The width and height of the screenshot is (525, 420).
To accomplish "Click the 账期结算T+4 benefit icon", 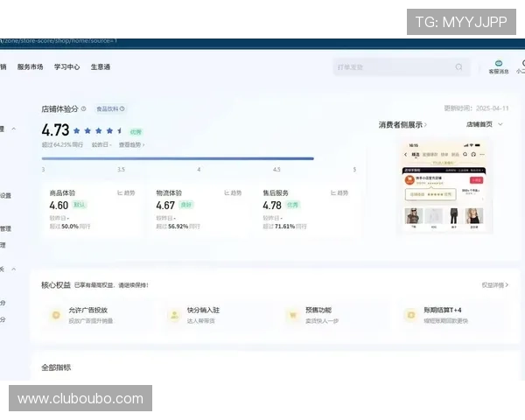I will [411, 315].
